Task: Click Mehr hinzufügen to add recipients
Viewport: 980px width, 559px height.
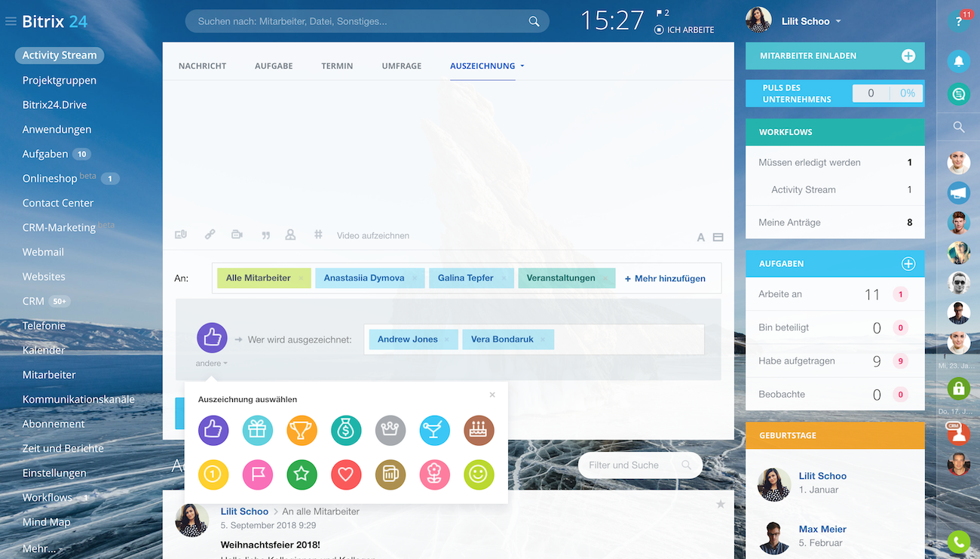Action: click(x=665, y=278)
